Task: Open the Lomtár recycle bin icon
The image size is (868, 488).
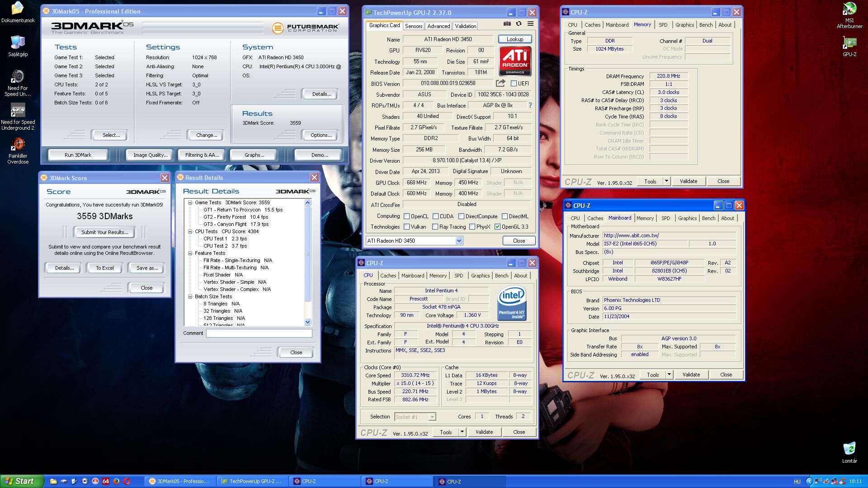Action: (x=849, y=453)
